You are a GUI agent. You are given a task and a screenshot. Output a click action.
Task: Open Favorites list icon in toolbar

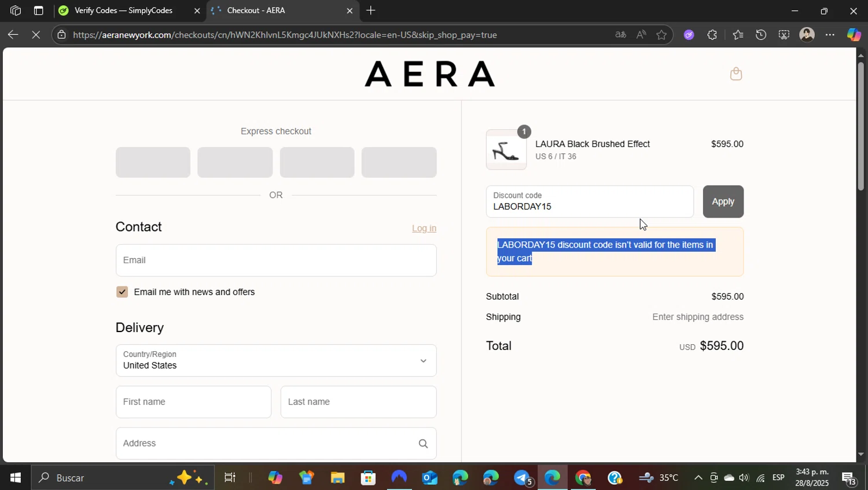tap(738, 35)
